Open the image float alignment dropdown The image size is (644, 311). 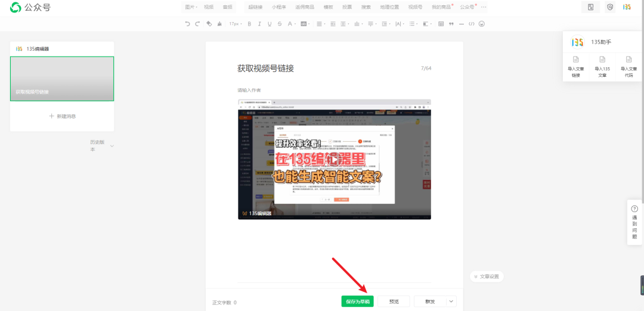click(x=427, y=24)
